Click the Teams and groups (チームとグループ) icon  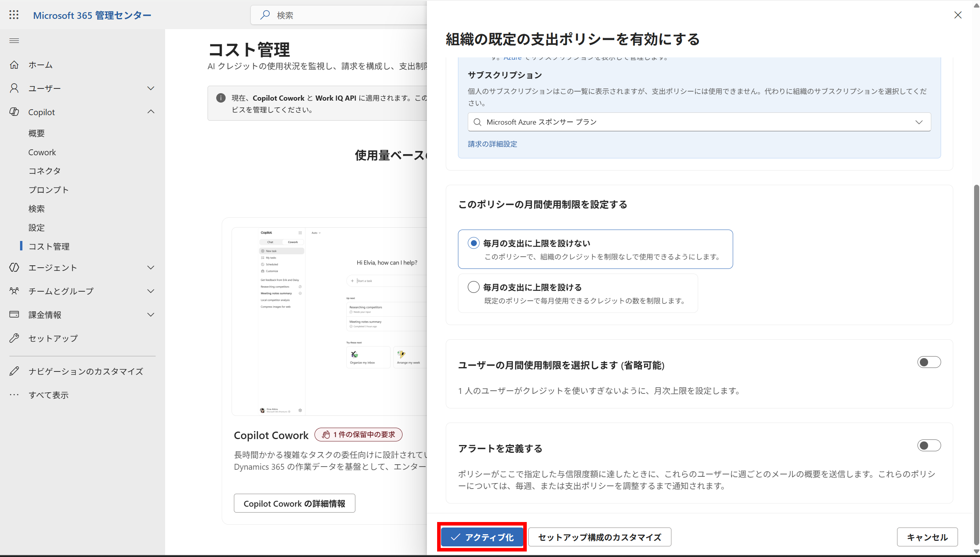pos(14,291)
